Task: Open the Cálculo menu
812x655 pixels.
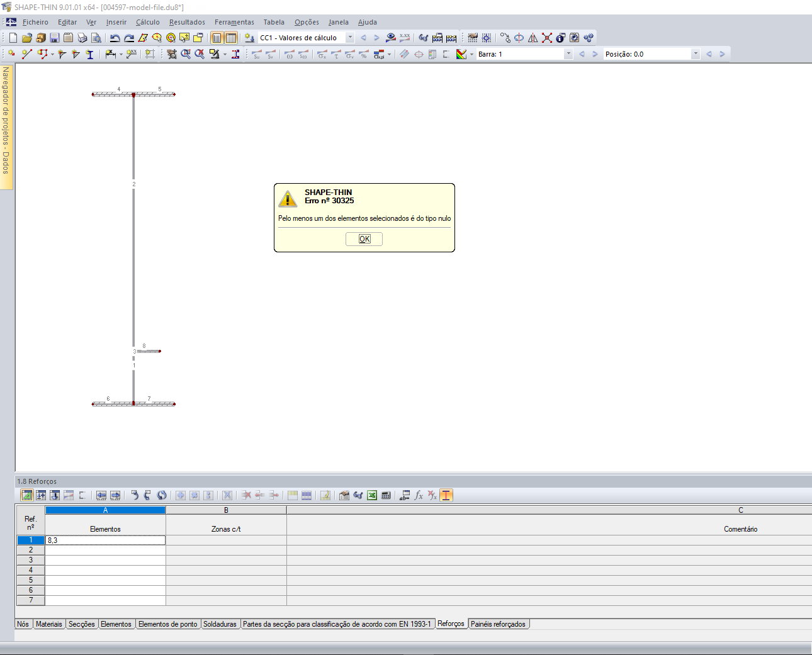Action: (148, 22)
